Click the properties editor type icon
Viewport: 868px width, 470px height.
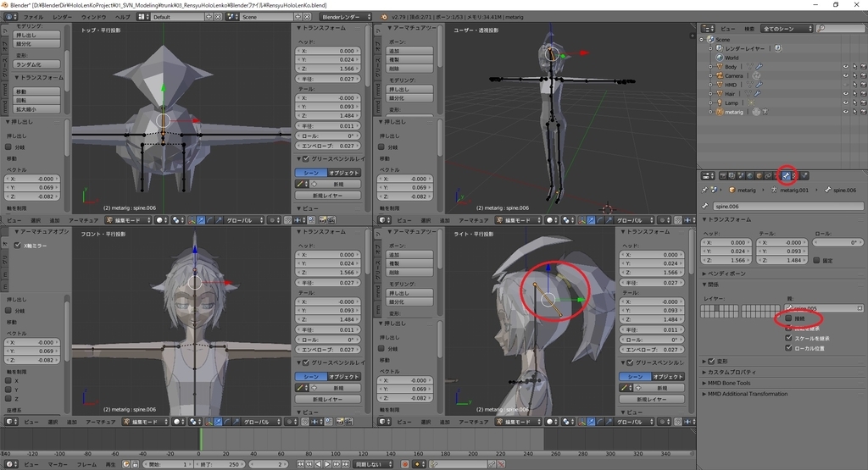pos(708,176)
